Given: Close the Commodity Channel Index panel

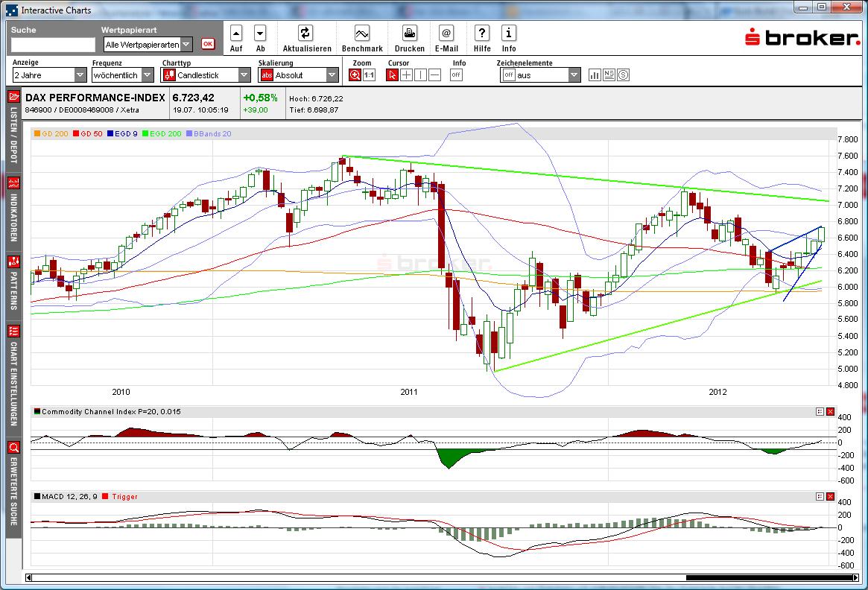Looking at the screenshot, I should point(829,411).
